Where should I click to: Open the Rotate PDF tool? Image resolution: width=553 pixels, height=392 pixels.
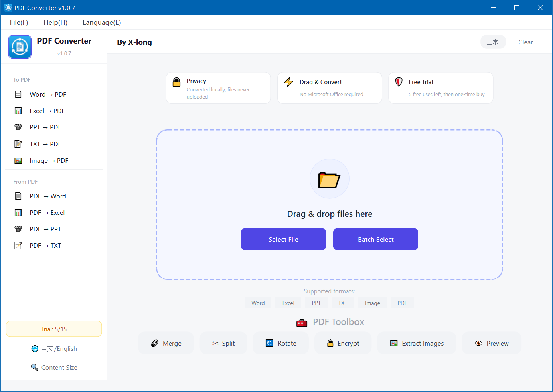[281, 343]
